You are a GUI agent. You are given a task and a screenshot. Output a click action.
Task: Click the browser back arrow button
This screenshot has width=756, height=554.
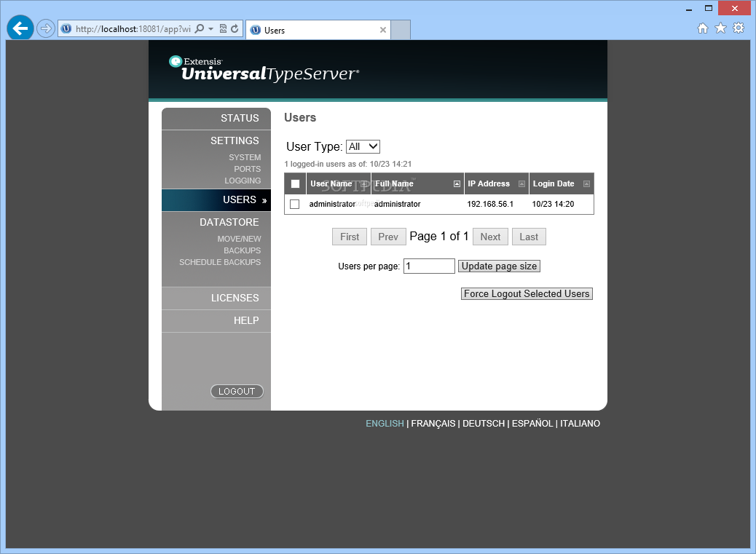click(20, 28)
